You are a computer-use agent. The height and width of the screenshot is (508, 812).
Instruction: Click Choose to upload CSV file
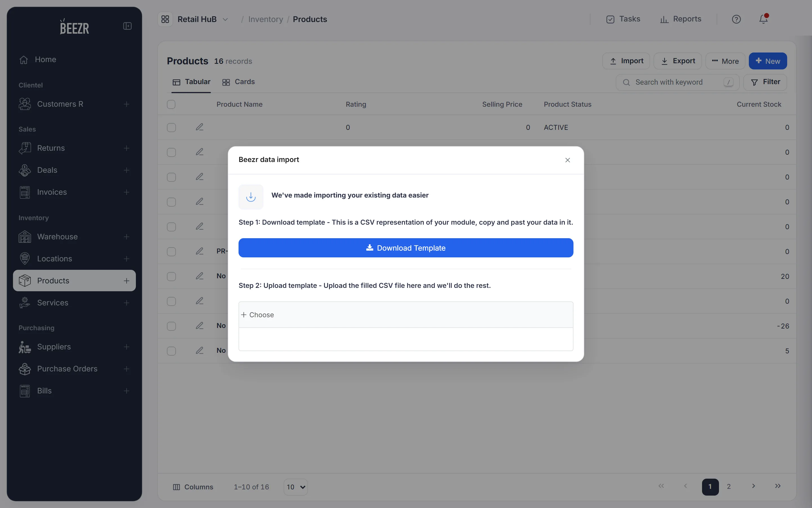click(x=257, y=315)
